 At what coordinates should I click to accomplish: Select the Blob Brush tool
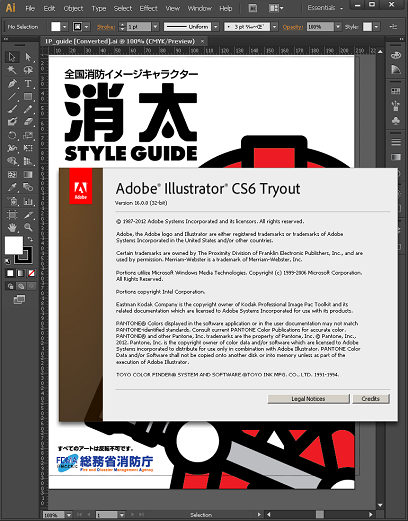pos(12,122)
